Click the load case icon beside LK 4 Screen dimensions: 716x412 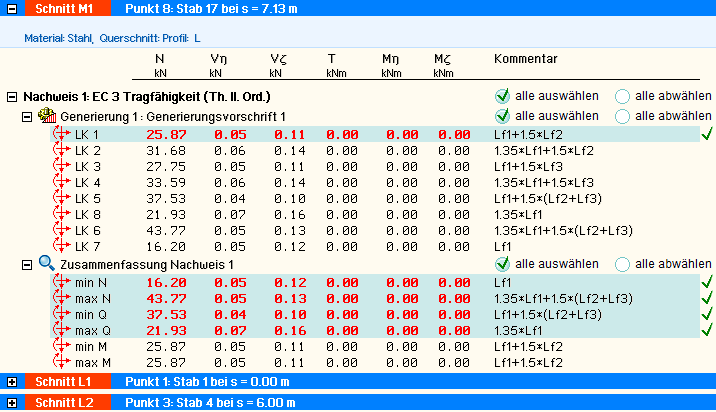tap(63, 183)
